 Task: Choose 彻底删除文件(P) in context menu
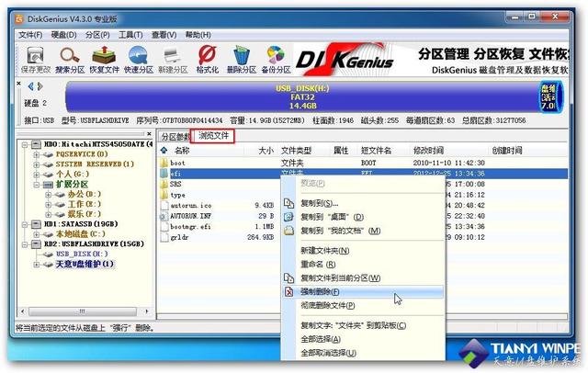[x=363, y=306]
